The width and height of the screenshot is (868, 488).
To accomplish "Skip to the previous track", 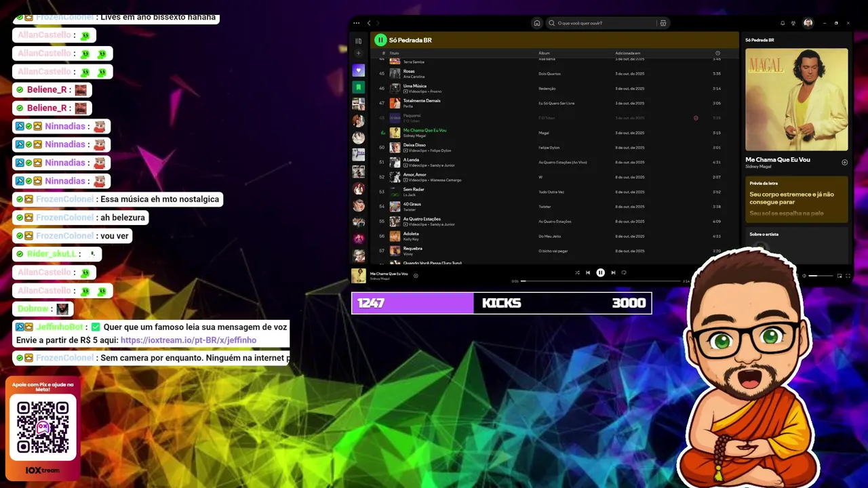I will tap(588, 272).
